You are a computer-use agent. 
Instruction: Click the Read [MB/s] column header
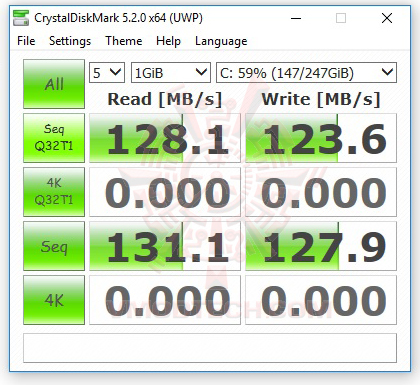[165, 99]
